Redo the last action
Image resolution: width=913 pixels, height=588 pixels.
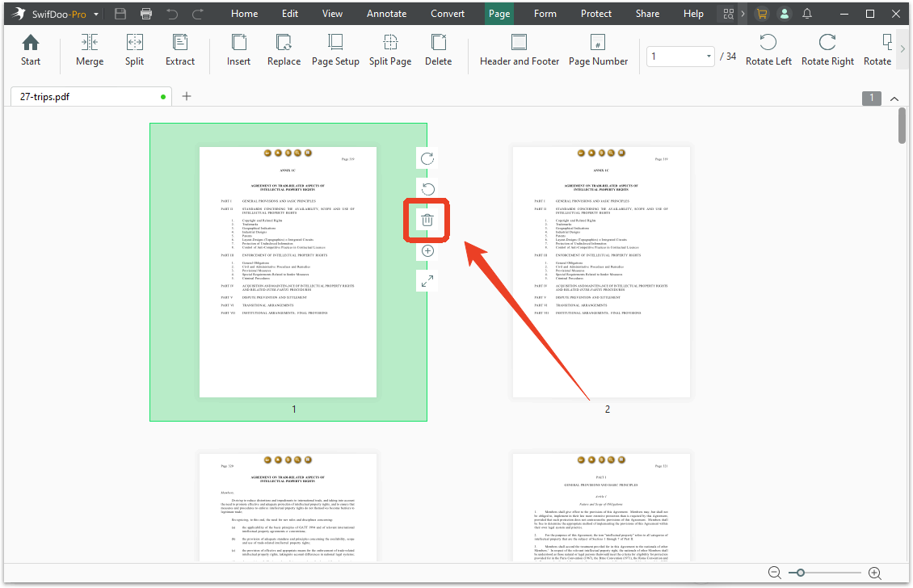tap(198, 14)
